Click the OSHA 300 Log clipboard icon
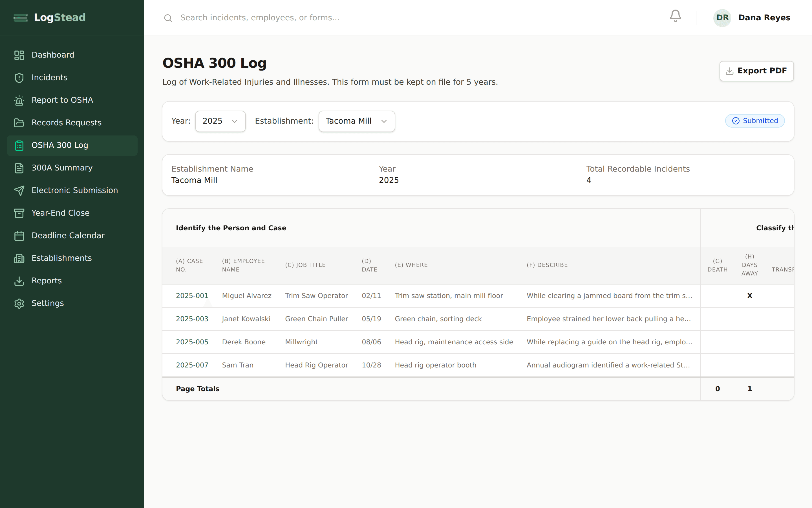The image size is (812, 508). pyautogui.click(x=19, y=145)
